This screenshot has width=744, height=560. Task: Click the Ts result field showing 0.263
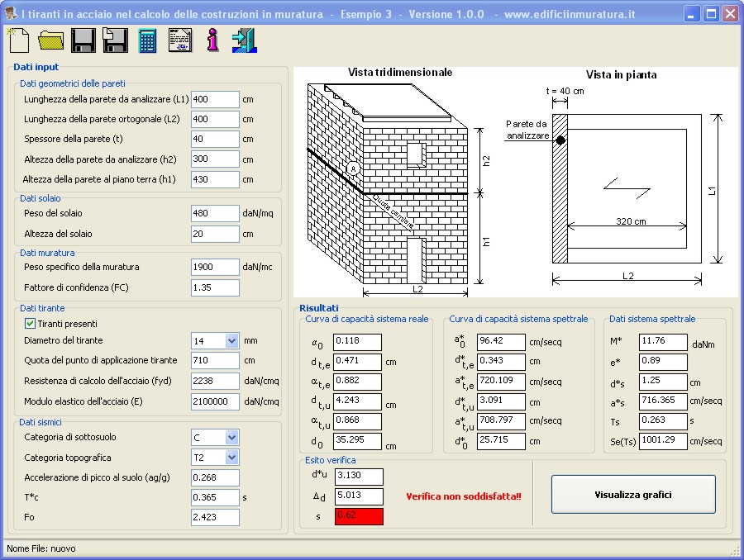pyautogui.click(x=663, y=421)
